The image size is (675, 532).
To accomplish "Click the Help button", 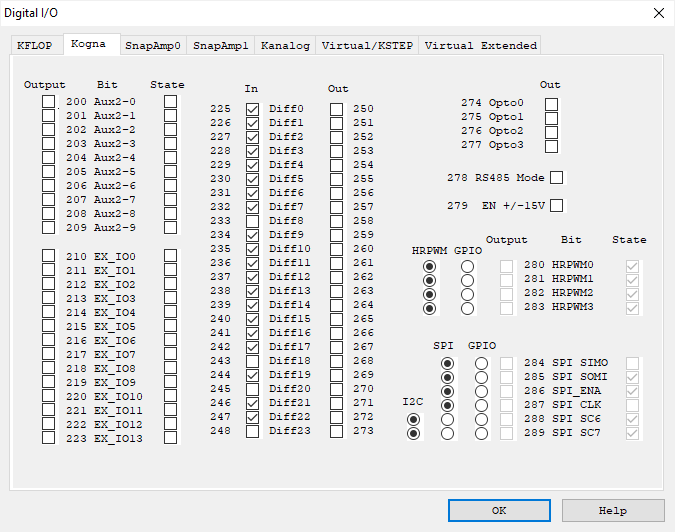I will click(x=612, y=510).
